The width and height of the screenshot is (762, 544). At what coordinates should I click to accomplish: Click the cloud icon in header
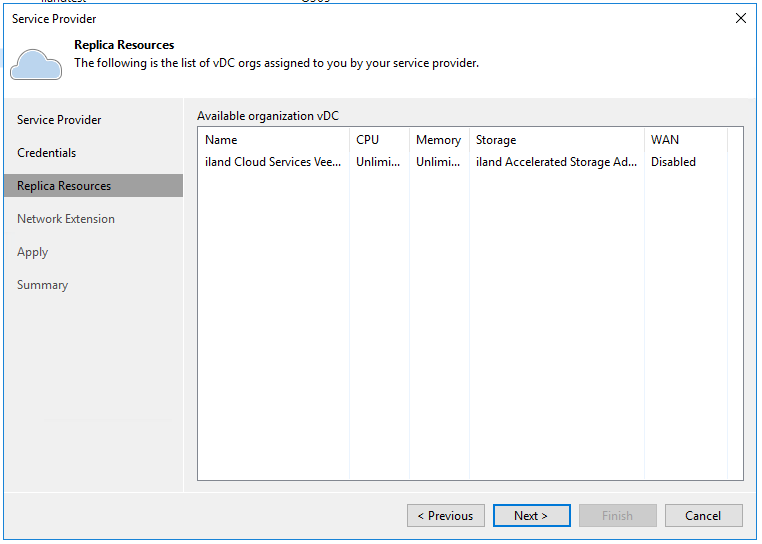(x=36, y=62)
